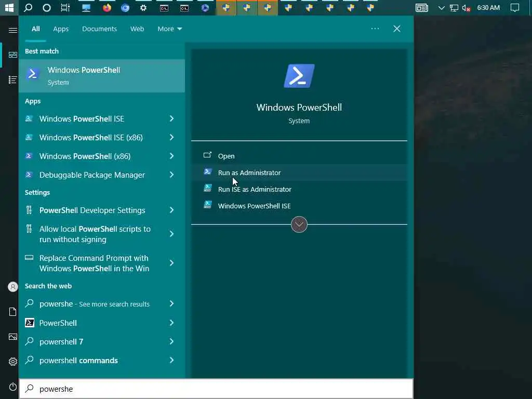Expand chevron for Replace Command Prompt setting

[x=171, y=263]
